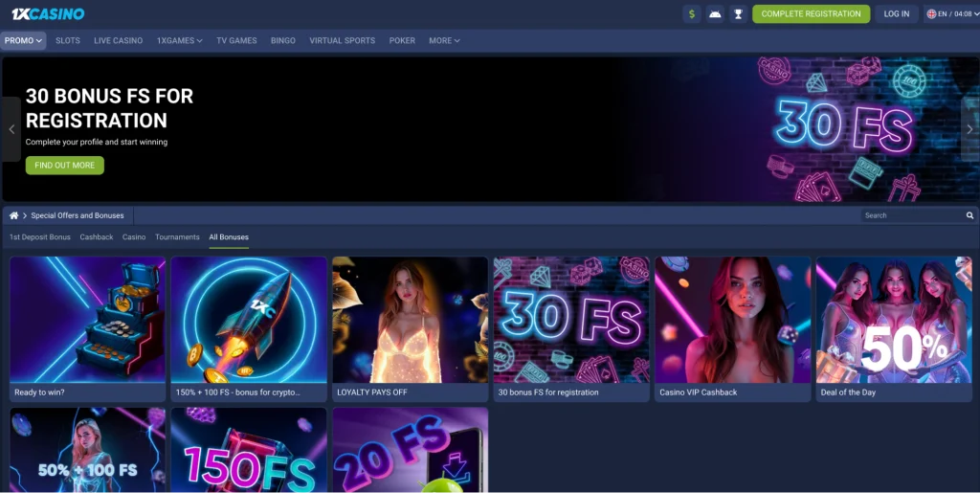Advance banner with right arrow
Image resolution: width=980 pixels, height=493 pixels.
pos(970,129)
